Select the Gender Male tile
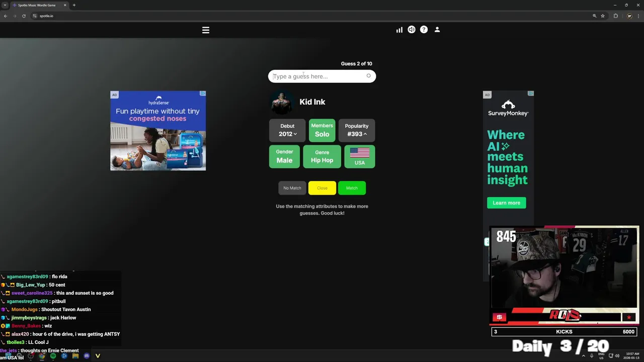 [284, 156]
